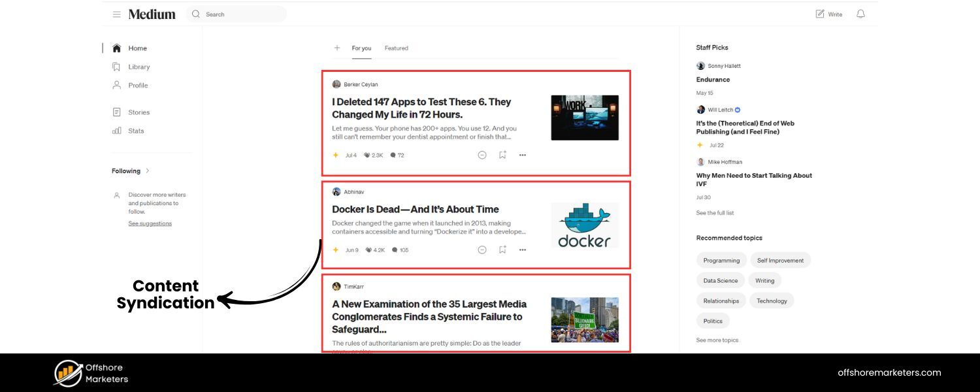The image size is (980, 392).
Task: Select the For you tab
Action: [361, 48]
